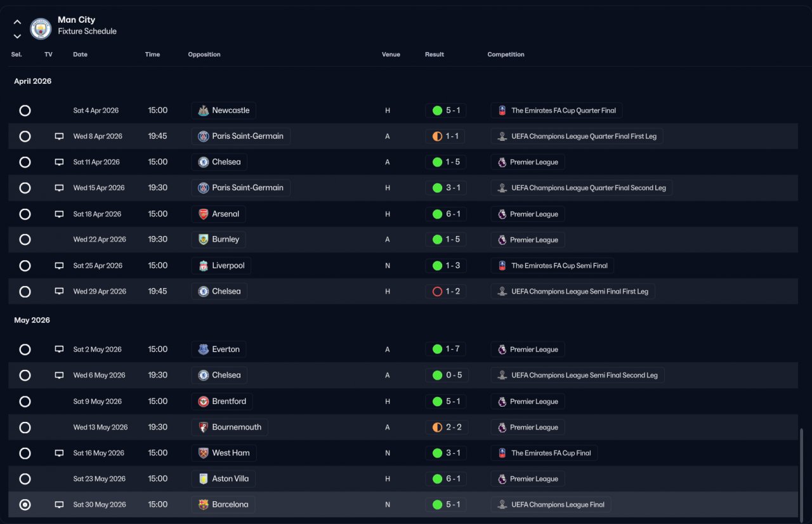
Task: Select the Brentford fixture radio button
Action: pyautogui.click(x=25, y=402)
